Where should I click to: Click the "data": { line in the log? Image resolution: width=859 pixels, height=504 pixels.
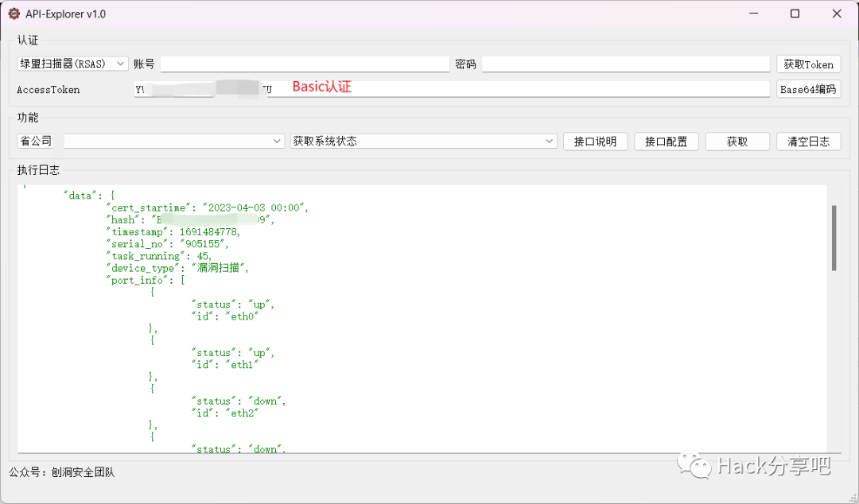point(89,196)
